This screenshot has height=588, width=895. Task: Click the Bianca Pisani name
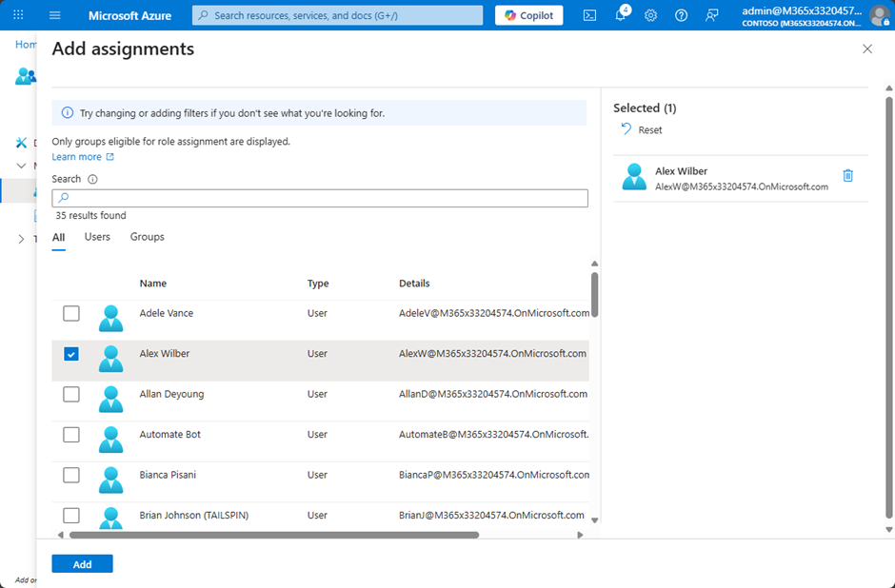click(168, 475)
